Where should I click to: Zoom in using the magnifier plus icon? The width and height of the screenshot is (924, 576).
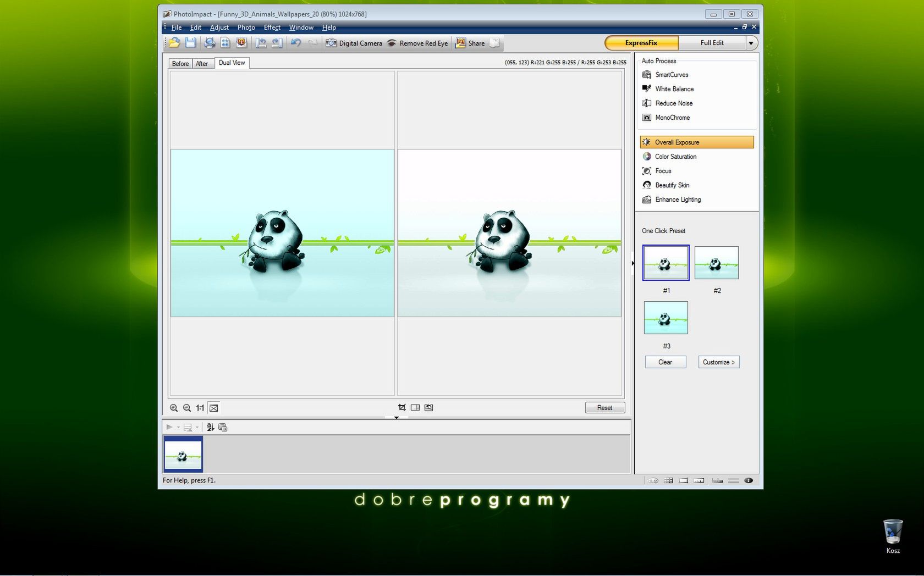click(174, 408)
